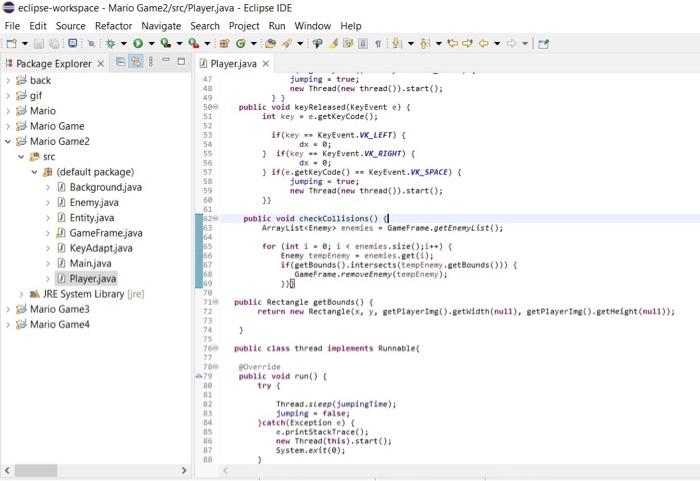
Task: Expand the back project
Action: 8,80
